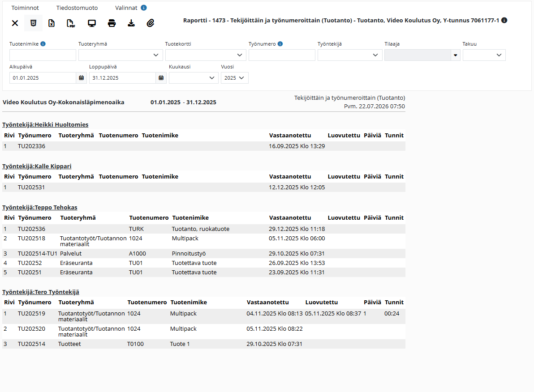
Task: Download the report with download icon
Action: click(x=131, y=23)
